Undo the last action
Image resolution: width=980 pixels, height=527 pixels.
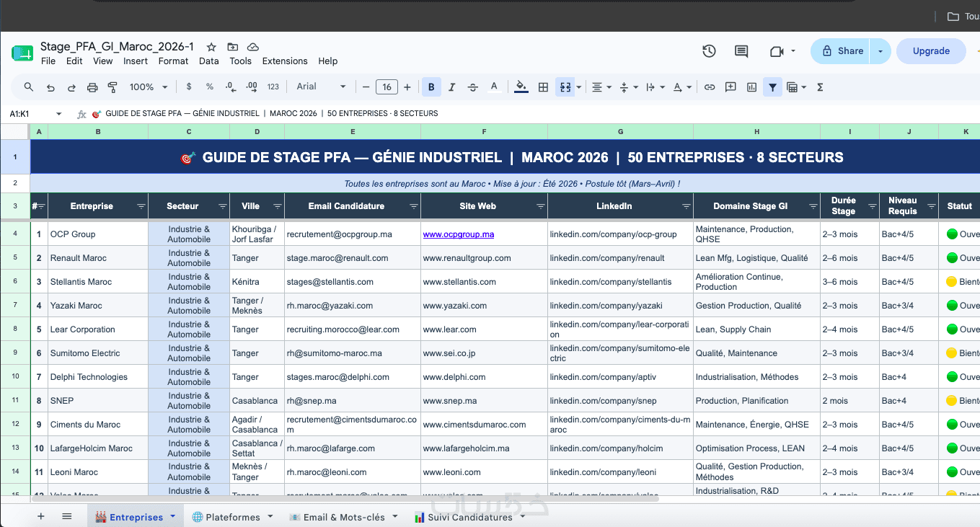point(50,87)
